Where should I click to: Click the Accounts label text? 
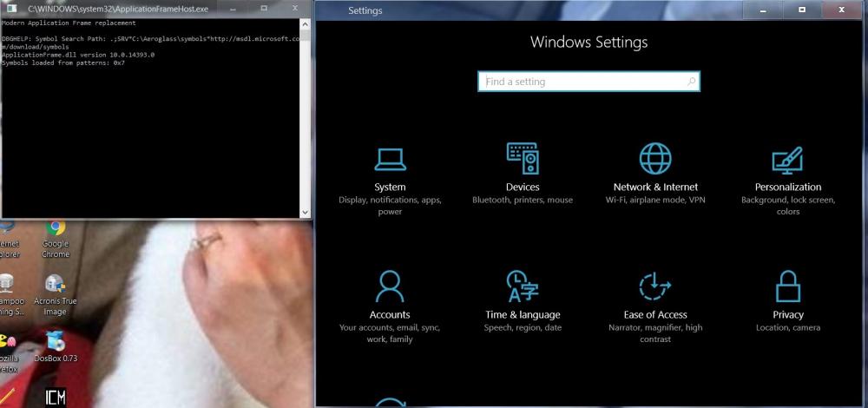[390, 314]
